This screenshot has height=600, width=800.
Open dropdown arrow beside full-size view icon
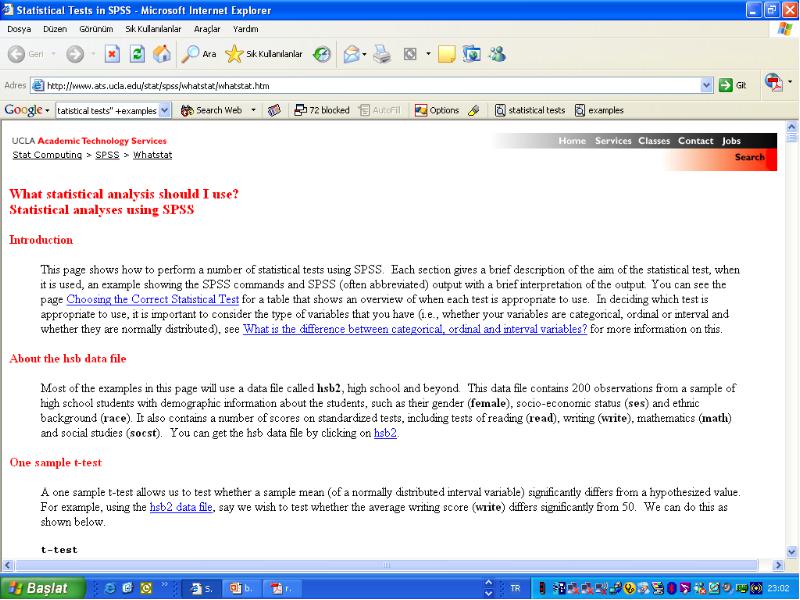tap(428, 54)
